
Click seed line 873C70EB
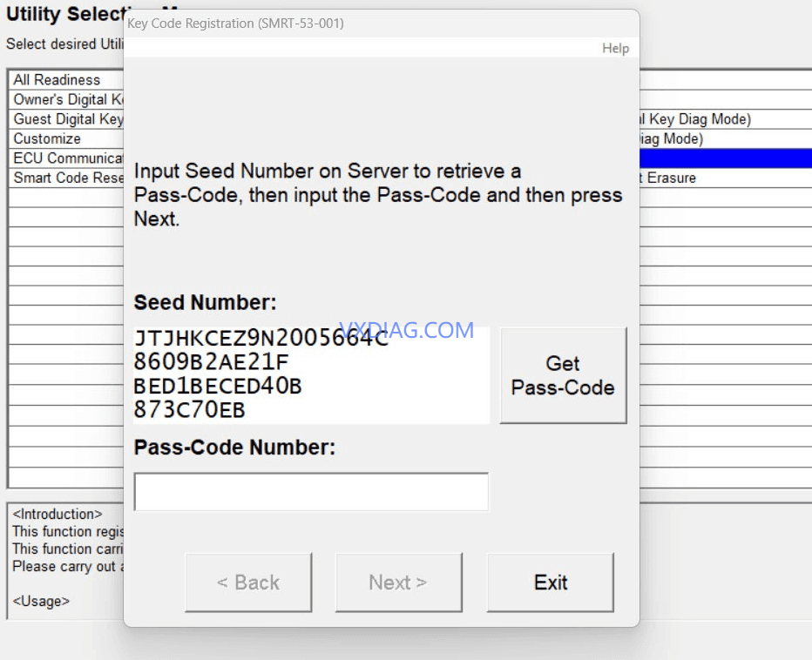[x=189, y=410]
